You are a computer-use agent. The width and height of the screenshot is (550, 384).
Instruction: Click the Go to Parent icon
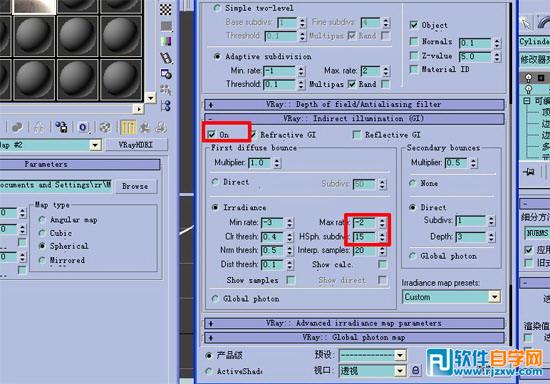tap(145, 127)
